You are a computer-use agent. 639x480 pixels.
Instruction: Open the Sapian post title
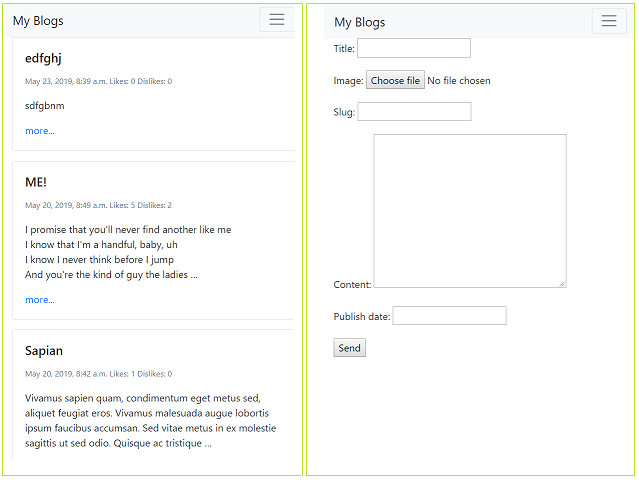(44, 351)
